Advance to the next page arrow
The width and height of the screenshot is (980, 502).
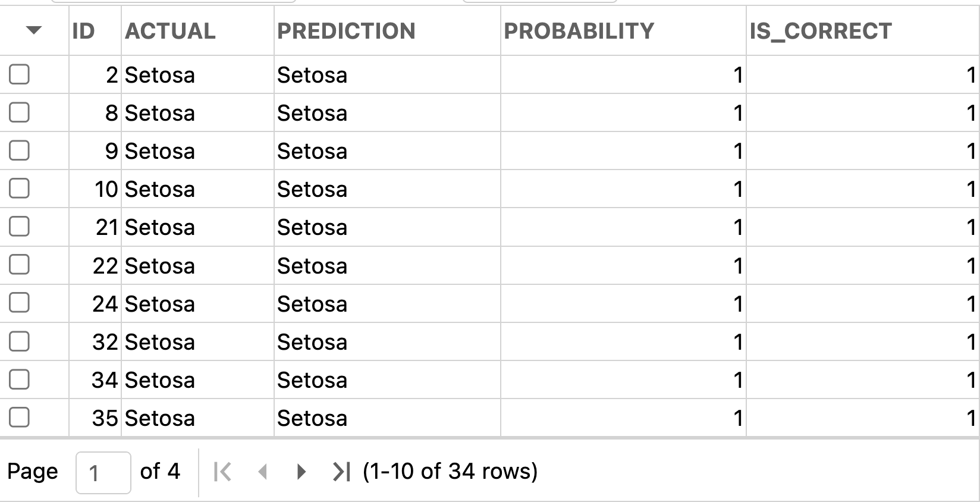point(301,472)
